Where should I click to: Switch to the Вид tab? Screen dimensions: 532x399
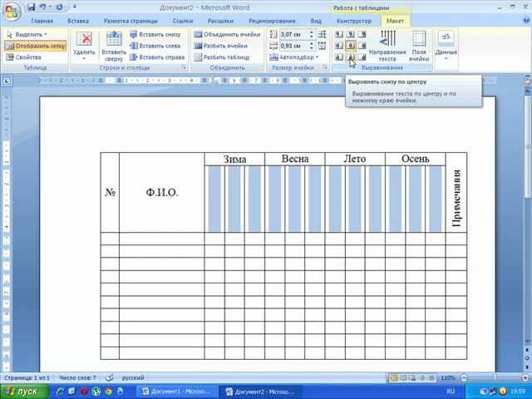tap(316, 21)
